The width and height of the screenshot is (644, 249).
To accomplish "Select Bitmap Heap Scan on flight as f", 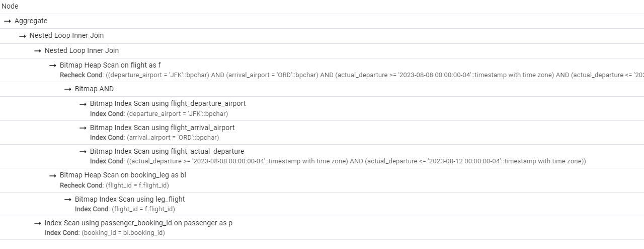I will click(110, 65).
